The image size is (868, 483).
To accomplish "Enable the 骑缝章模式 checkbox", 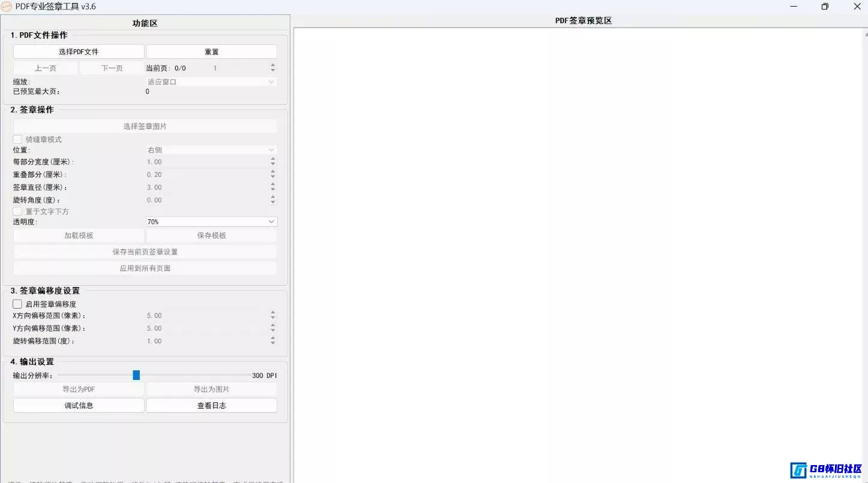I will pyautogui.click(x=17, y=138).
